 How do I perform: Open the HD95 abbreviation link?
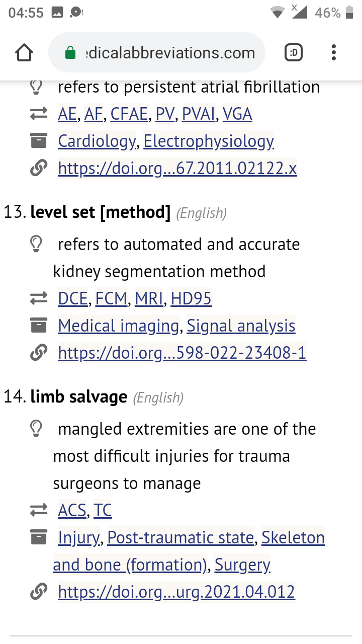(191, 299)
